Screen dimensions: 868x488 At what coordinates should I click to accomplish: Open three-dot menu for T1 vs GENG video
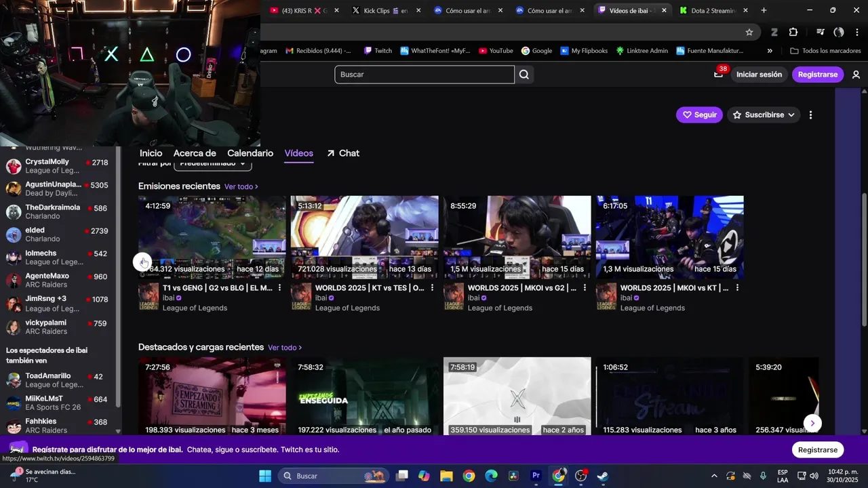[279, 288]
